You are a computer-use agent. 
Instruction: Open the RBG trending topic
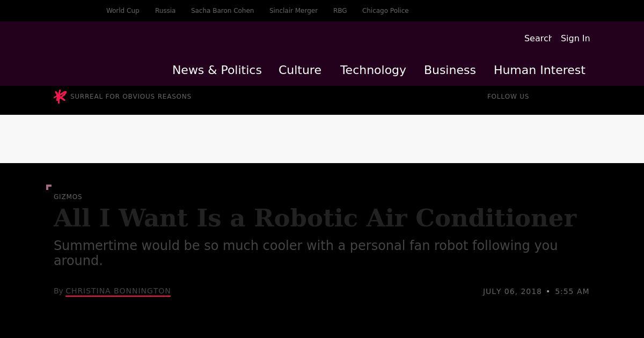tap(340, 11)
